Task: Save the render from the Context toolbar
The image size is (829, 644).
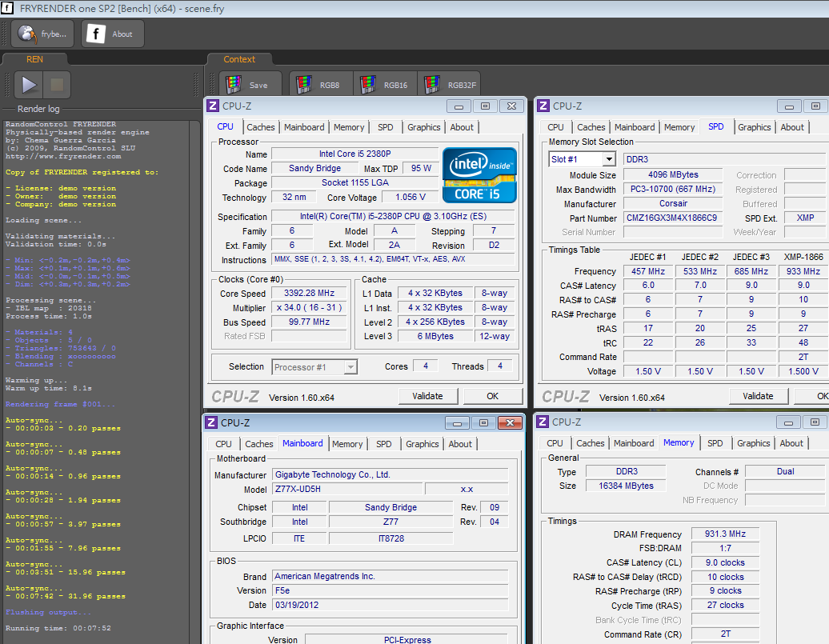Action: [250, 85]
